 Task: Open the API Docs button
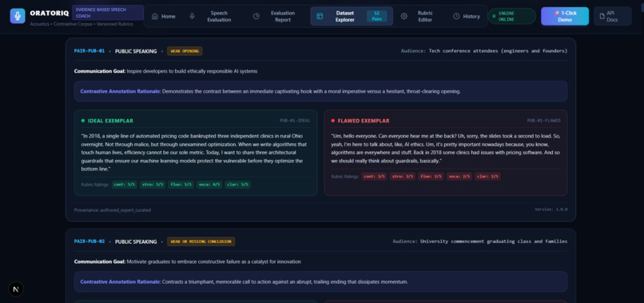click(x=612, y=17)
